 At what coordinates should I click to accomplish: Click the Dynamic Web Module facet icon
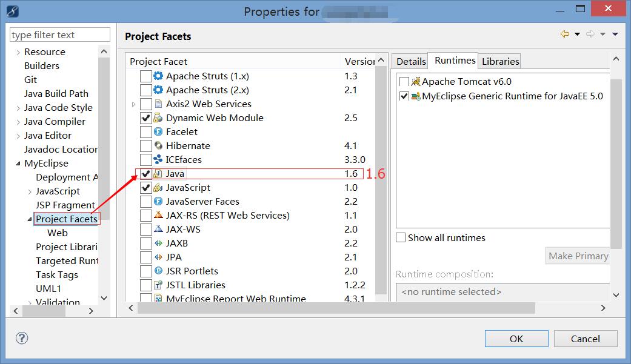[158, 118]
